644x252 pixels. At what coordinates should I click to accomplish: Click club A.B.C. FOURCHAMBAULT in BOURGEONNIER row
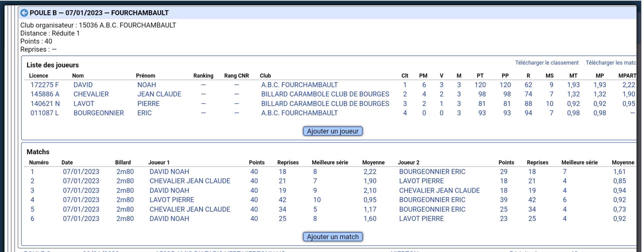pyautogui.click(x=300, y=113)
